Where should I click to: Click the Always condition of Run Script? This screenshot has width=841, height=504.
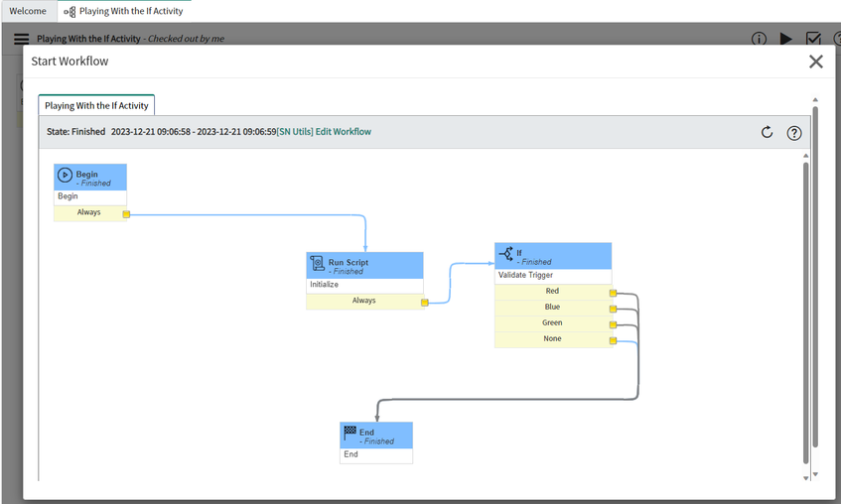tap(364, 302)
